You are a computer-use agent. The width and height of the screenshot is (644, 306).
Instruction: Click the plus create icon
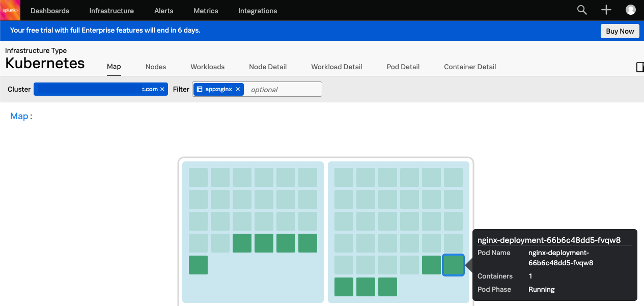(x=606, y=10)
